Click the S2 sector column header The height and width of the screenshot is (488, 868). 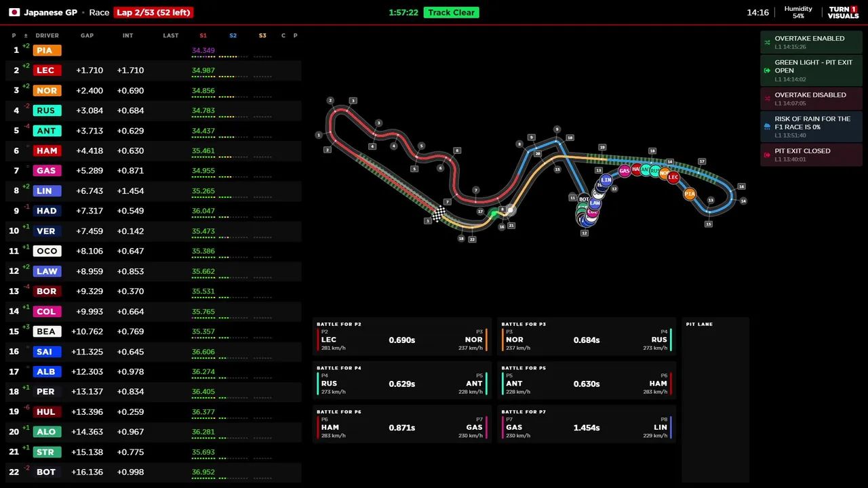pyautogui.click(x=233, y=35)
